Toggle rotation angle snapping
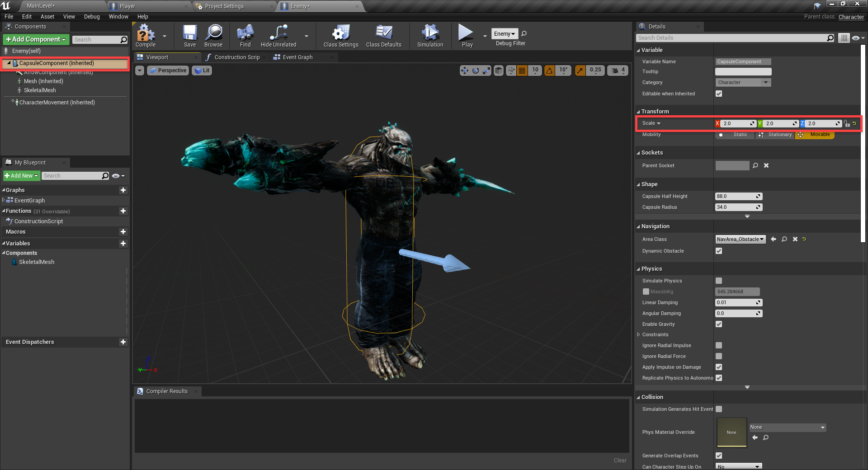 (549, 70)
